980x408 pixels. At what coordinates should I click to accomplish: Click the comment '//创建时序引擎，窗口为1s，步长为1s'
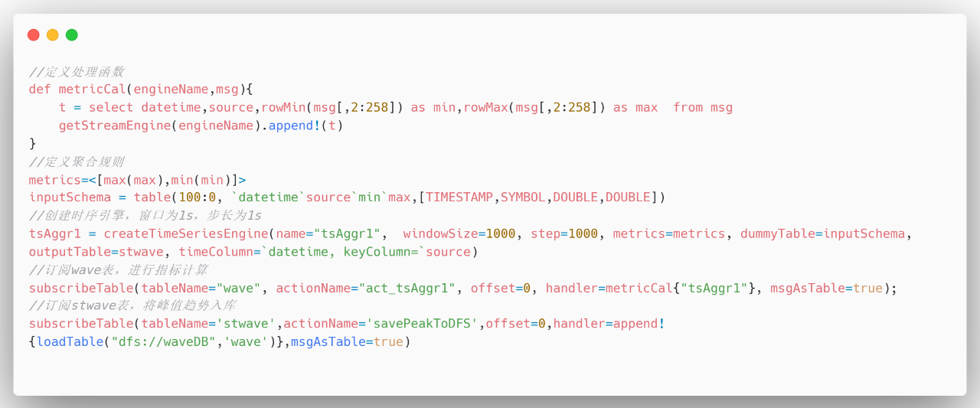[145, 216]
